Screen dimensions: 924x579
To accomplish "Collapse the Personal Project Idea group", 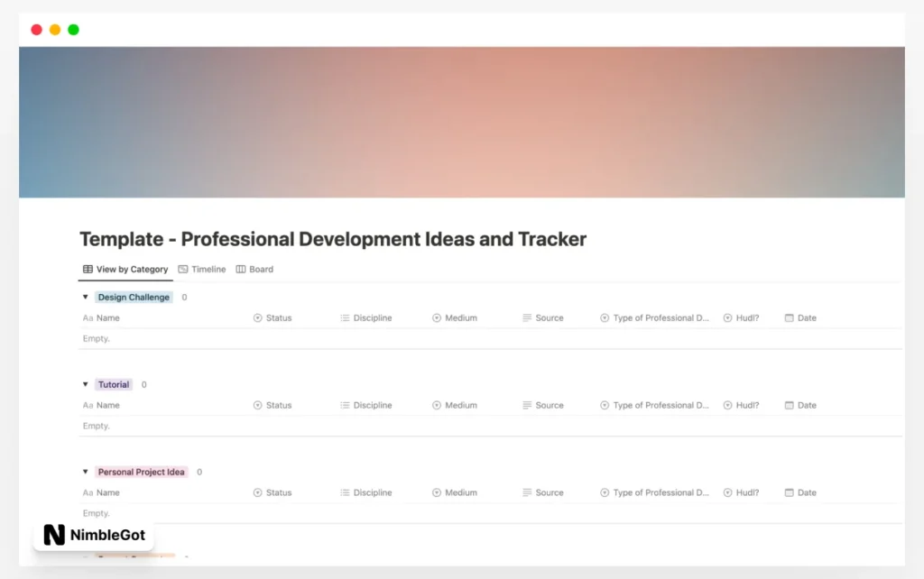I will coord(86,471).
